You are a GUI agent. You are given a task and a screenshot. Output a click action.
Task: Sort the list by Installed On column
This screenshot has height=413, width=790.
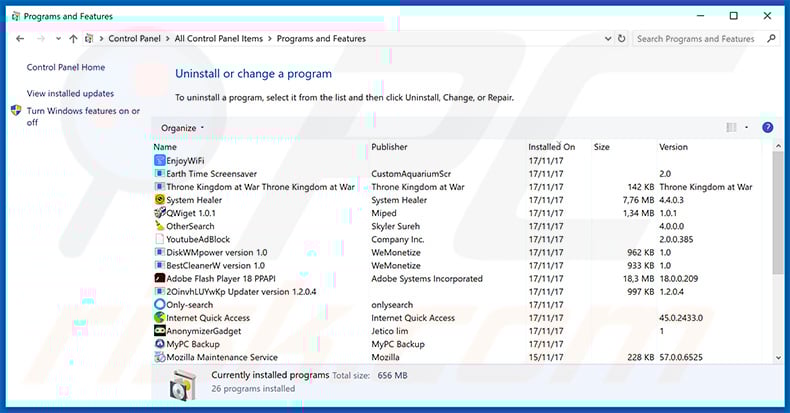click(x=551, y=147)
